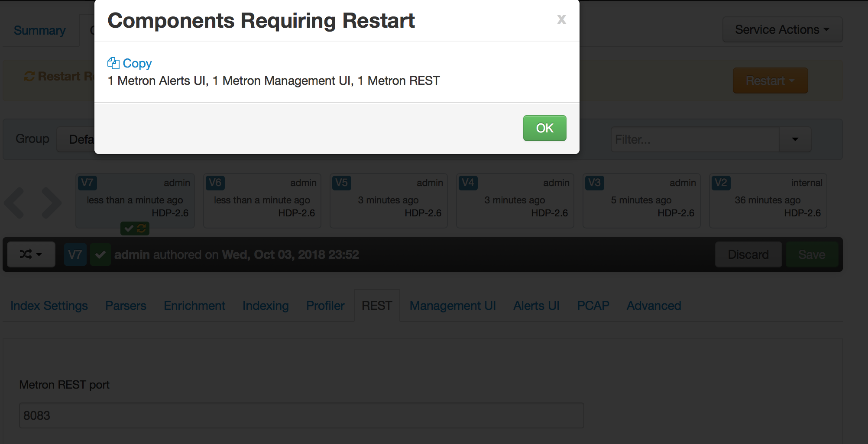Image resolution: width=868 pixels, height=444 pixels.
Task: Click the Metron REST port field
Action: (301, 415)
